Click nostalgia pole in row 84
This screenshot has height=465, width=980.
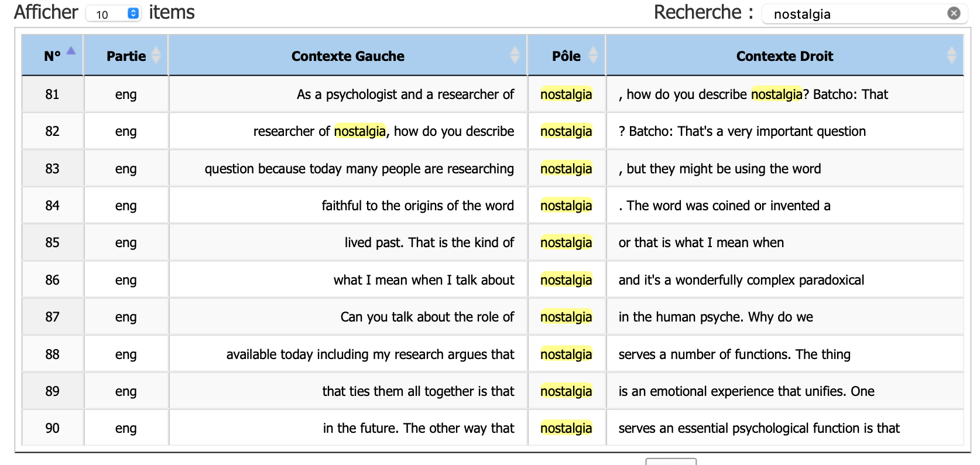click(x=566, y=206)
